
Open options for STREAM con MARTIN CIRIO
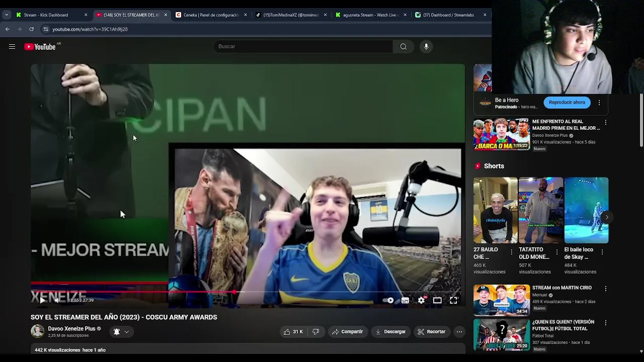pyautogui.click(x=606, y=289)
